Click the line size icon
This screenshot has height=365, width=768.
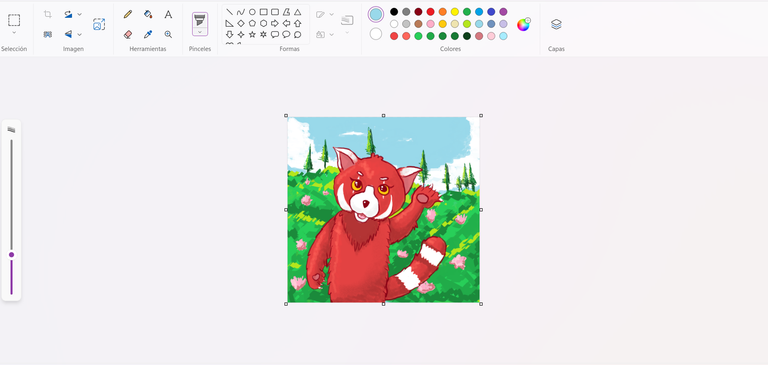[347, 20]
